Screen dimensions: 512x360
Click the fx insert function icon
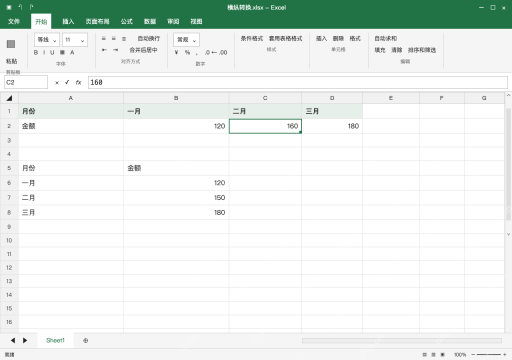tap(78, 82)
